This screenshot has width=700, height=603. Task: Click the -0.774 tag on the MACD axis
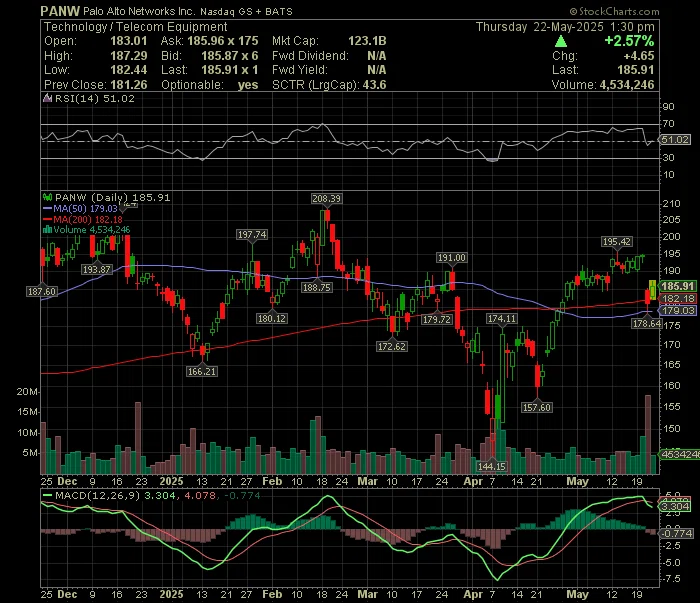[x=677, y=533]
